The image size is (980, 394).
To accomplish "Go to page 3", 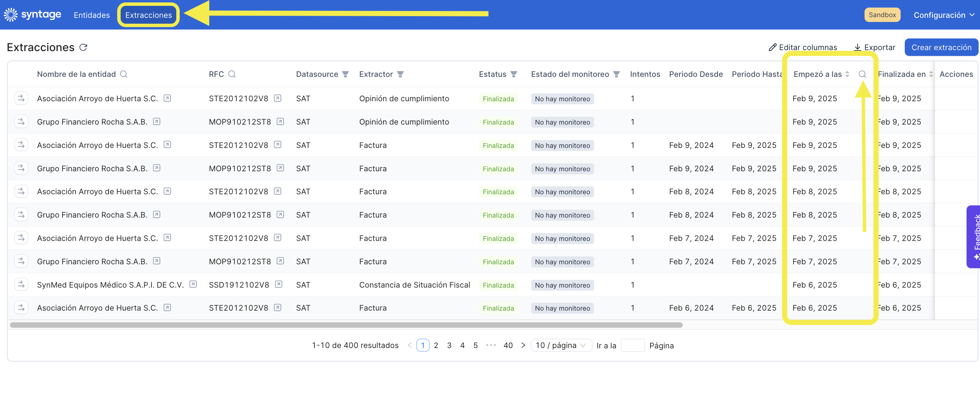I will click(x=449, y=345).
